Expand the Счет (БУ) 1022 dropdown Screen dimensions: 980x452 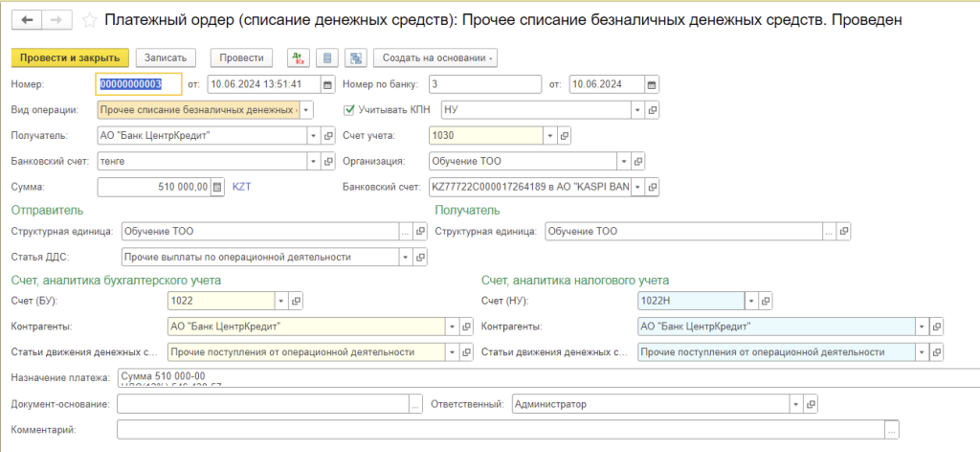click(280, 302)
